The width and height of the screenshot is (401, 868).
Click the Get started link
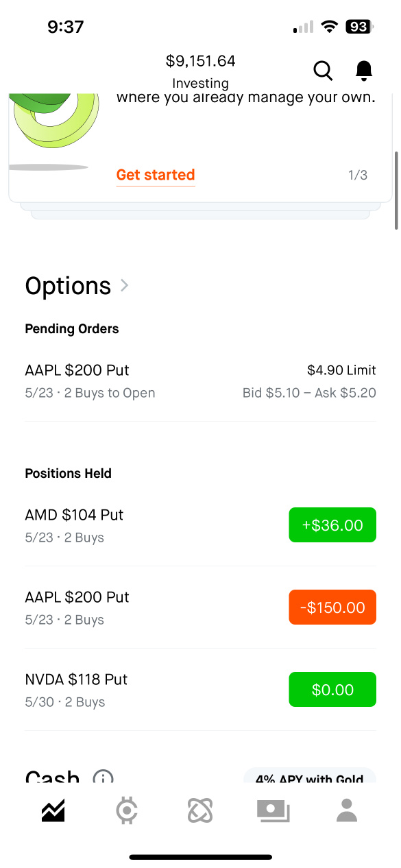point(156,175)
